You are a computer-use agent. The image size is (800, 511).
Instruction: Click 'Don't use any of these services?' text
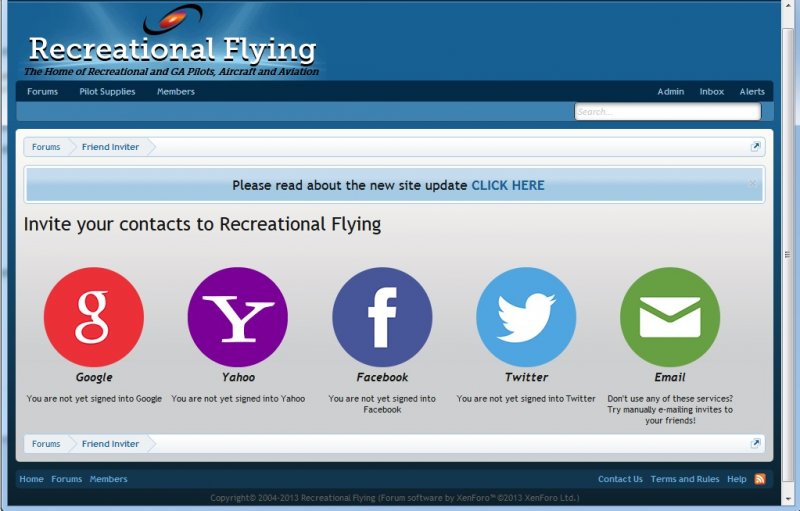coord(670,399)
